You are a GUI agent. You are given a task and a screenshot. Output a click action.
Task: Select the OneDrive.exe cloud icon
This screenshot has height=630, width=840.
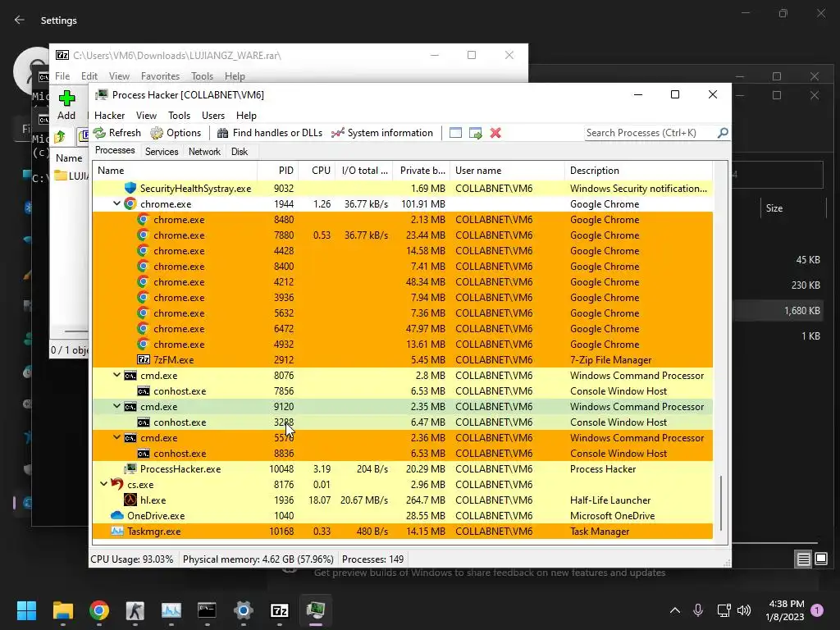point(116,515)
